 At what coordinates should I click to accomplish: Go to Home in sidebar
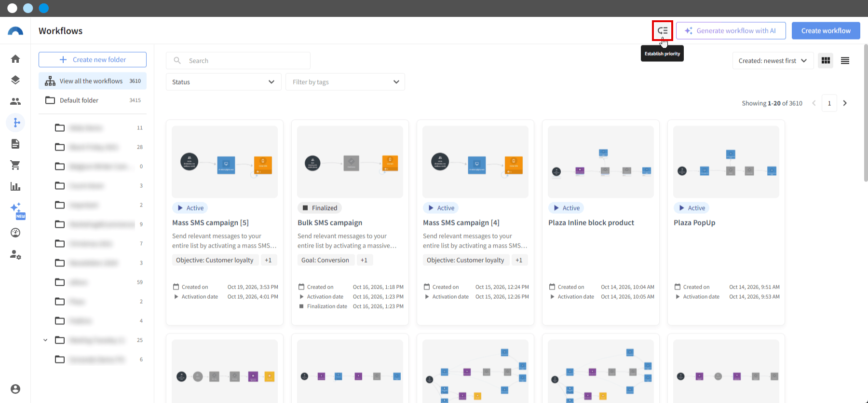[x=15, y=59]
